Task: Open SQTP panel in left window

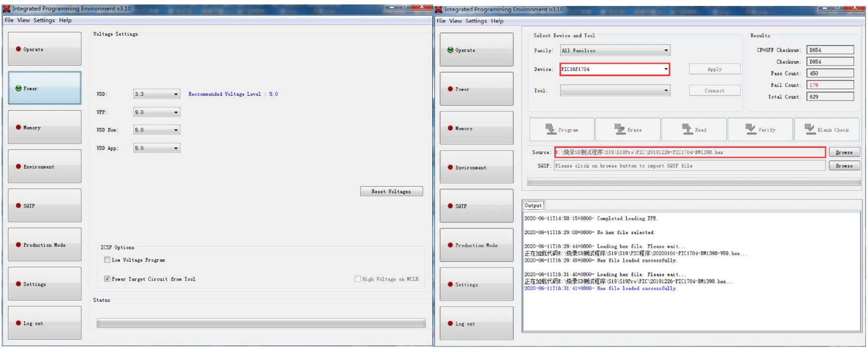Action: (x=45, y=205)
